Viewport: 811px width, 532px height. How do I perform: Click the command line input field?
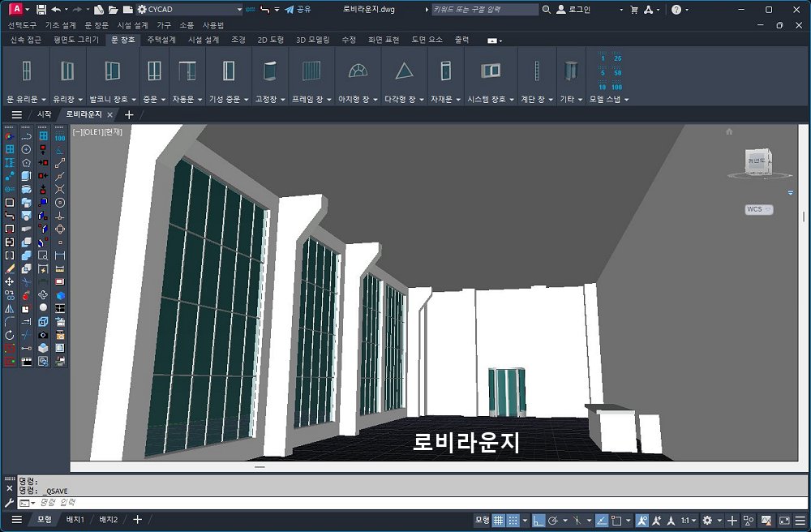coord(243,503)
